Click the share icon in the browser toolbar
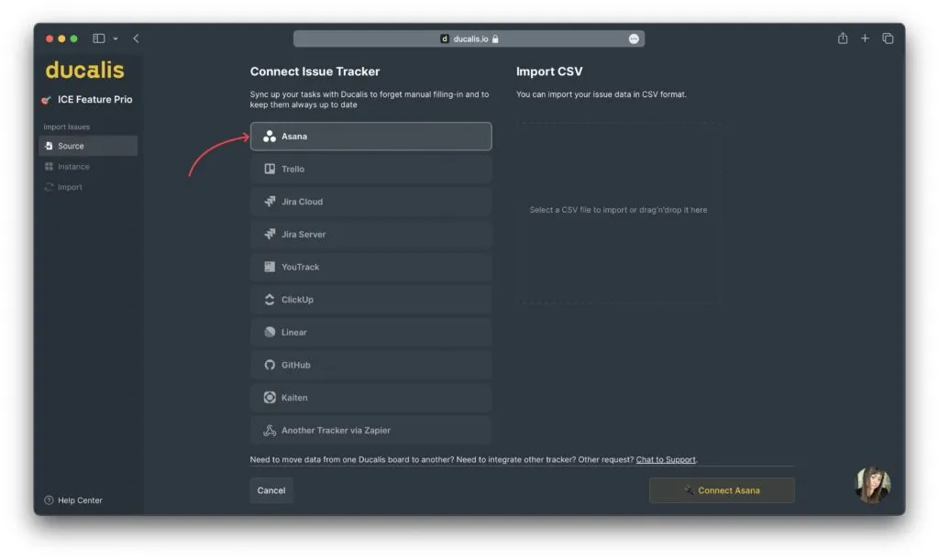Viewport: 939px width, 560px height. point(842,38)
